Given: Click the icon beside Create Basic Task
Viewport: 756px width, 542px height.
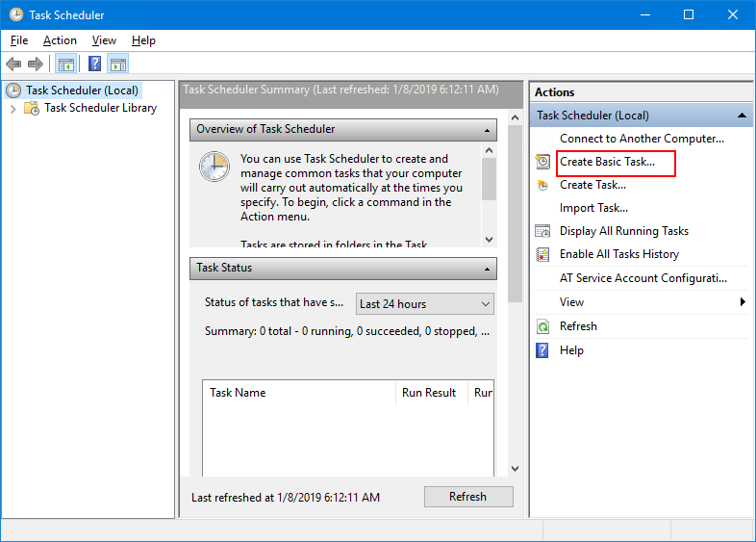Looking at the screenshot, I should (x=542, y=162).
